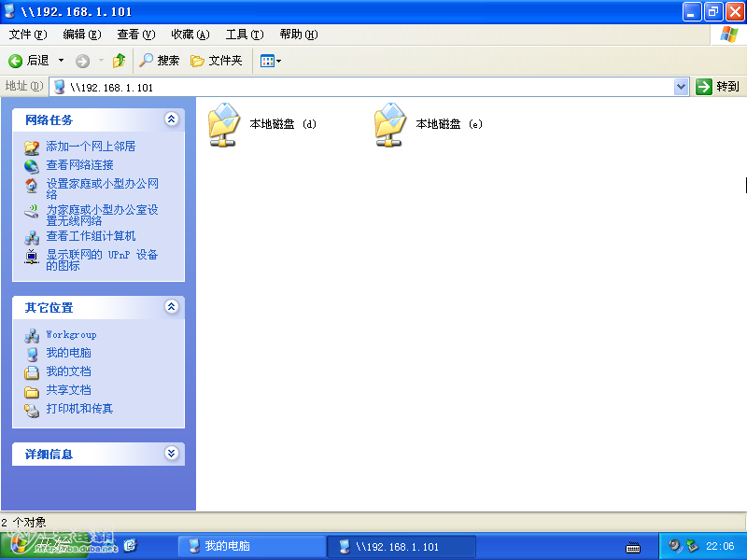Switch to 我的电脑 in the taskbar
The image size is (747, 560).
click(x=250, y=545)
